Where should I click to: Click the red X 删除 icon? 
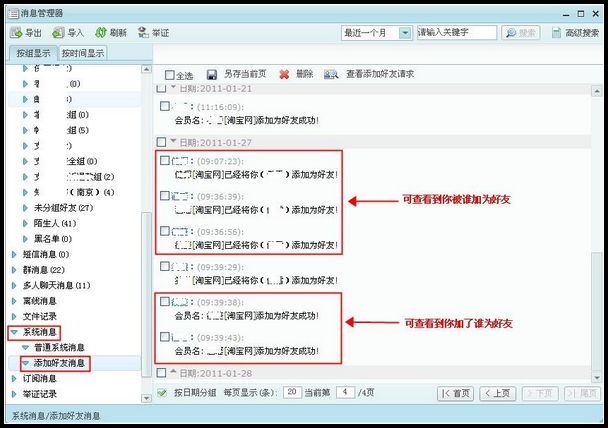point(284,74)
